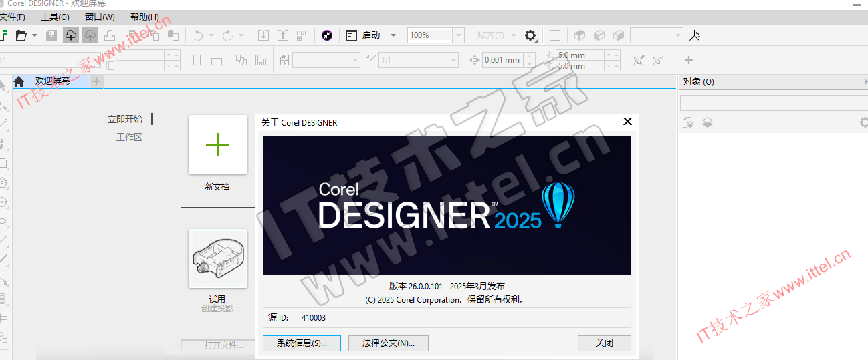Click the projection axes icon in toolbar

(x=695, y=35)
